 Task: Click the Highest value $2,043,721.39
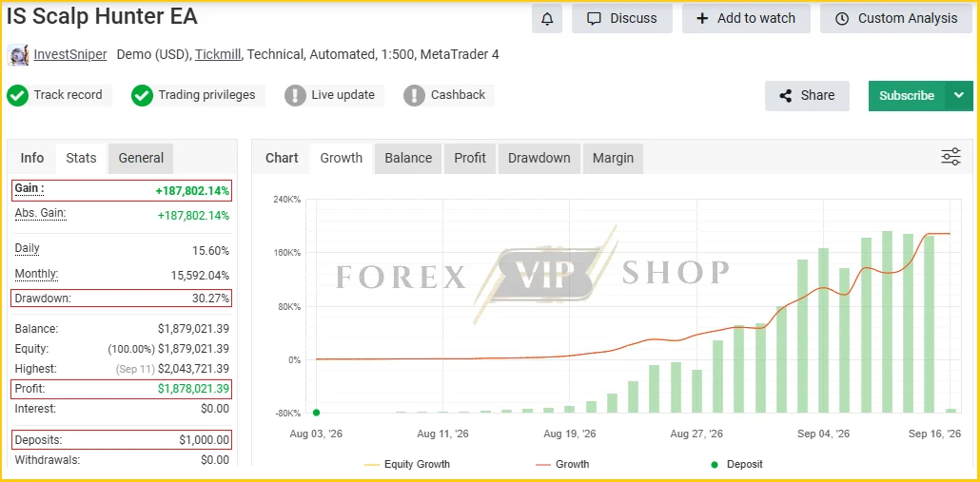(x=194, y=369)
